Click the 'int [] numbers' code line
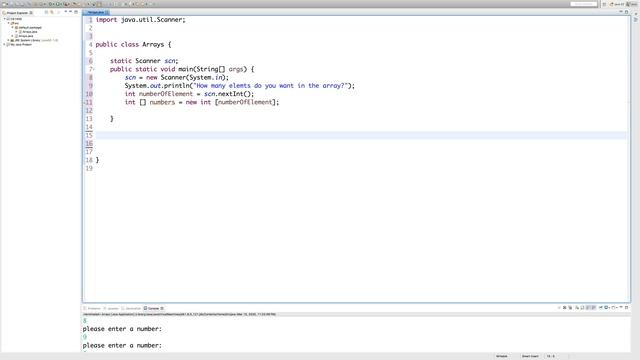Viewport: 640px width, 360px height. [x=202, y=102]
